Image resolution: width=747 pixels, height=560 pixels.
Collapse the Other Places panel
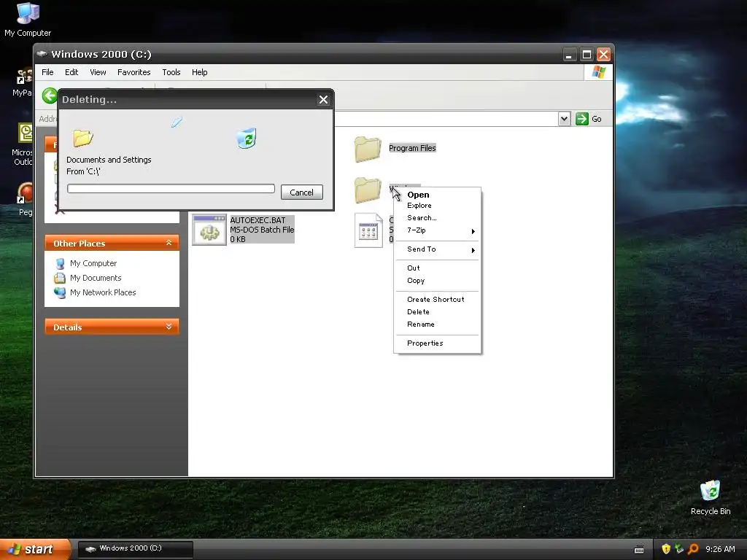(169, 243)
